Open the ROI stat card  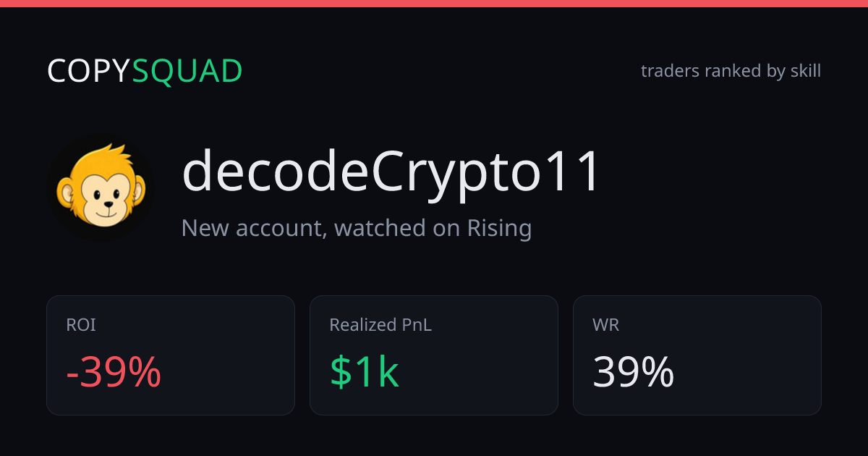click(x=171, y=355)
